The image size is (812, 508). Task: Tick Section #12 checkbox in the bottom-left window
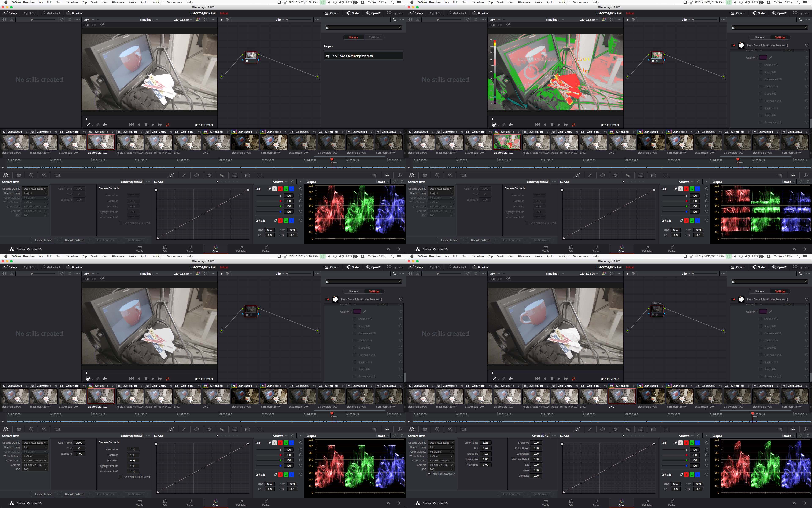355,319
